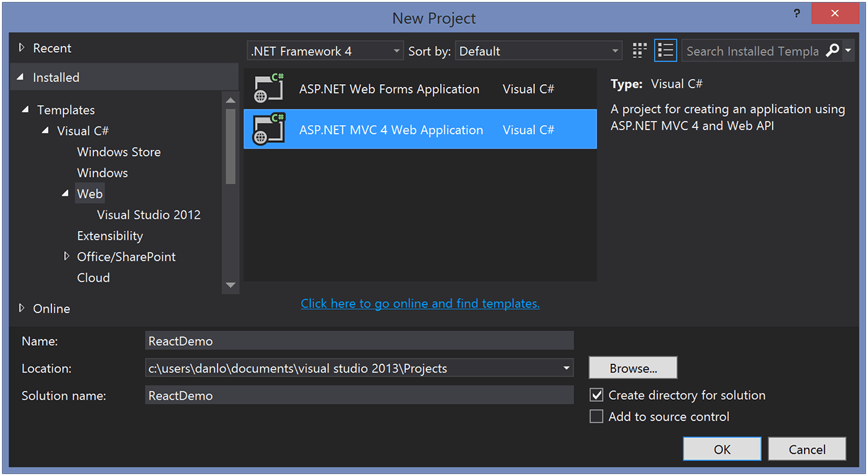
Task: Switch to medium icons list view
Action: pos(665,51)
